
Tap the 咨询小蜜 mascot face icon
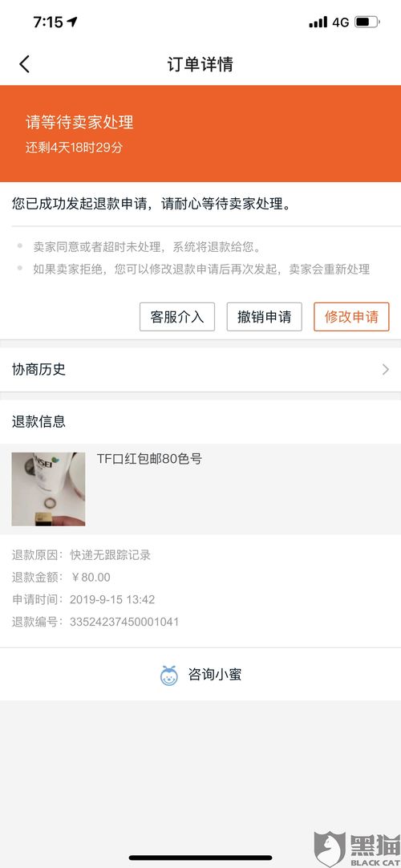click(169, 675)
